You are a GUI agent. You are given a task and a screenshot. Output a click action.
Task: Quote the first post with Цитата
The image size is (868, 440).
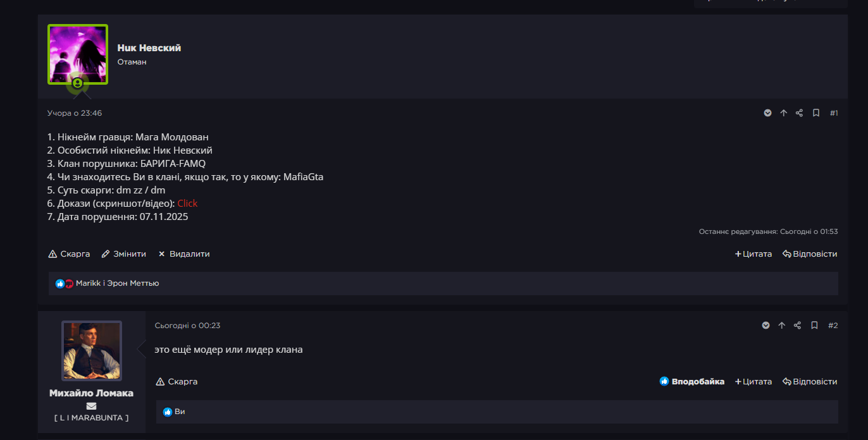[x=753, y=254]
